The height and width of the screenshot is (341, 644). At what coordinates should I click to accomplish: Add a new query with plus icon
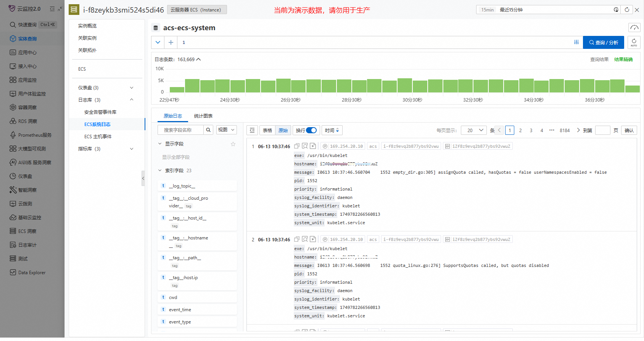[x=171, y=42]
